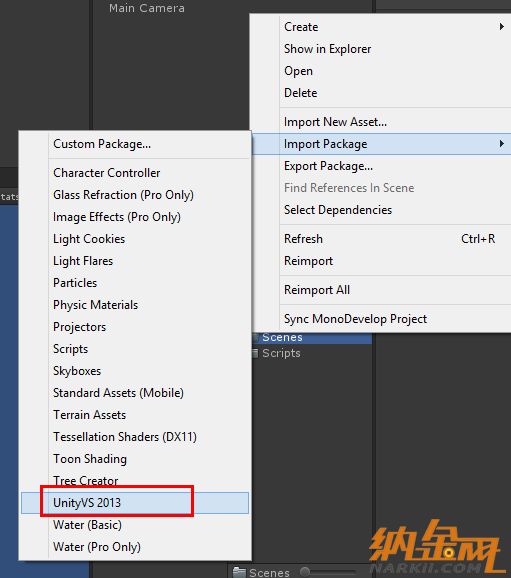The width and height of the screenshot is (511, 578).
Task: Click Sync MonoDevelop Project
Action: (381, 319)
